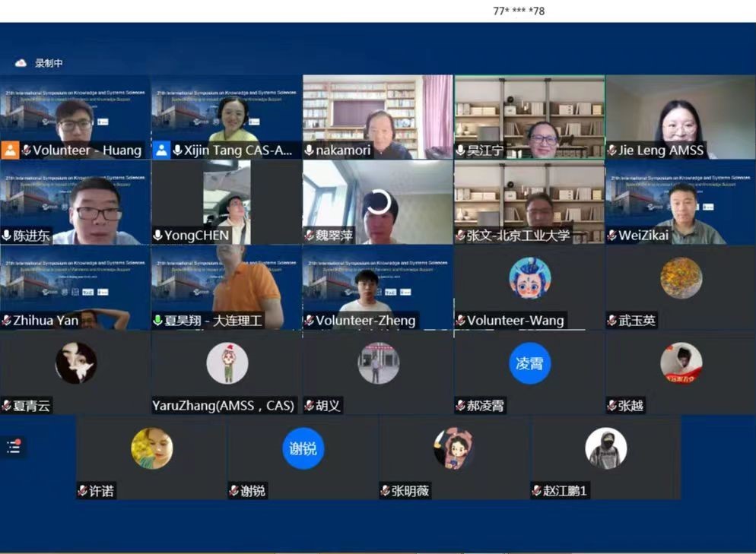Select the 武玉英 avatar picture
The width and height of the screenshot is (756, 554).
click(681, 278)
